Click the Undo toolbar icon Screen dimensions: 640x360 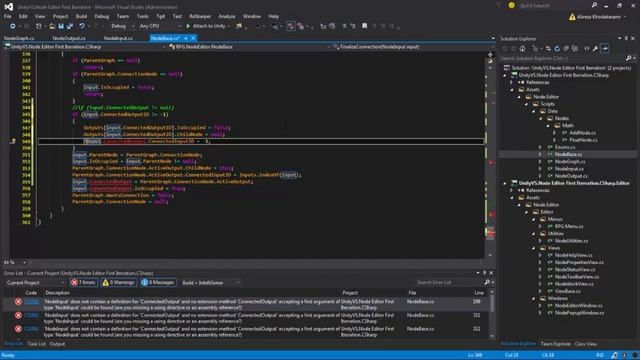pyautogui.click(x=82, y=26)
